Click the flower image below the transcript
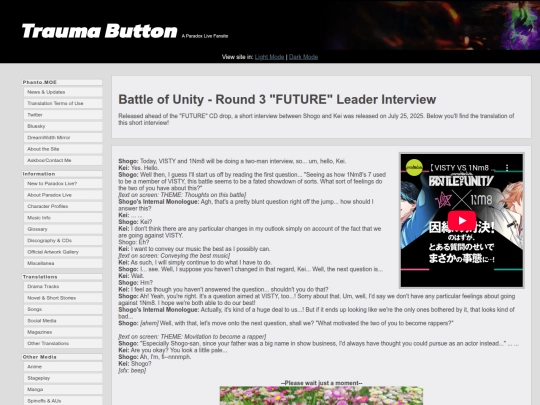 coord(321,396)
